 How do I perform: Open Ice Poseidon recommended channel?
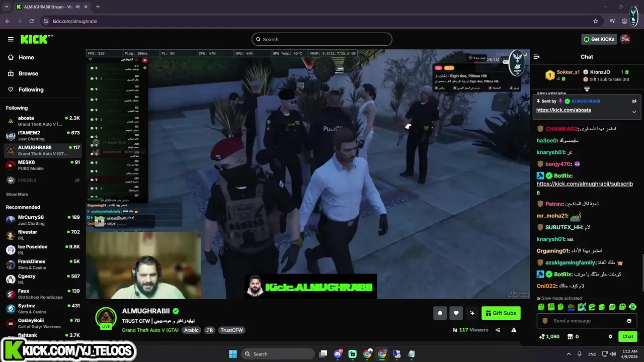(43, 250)
